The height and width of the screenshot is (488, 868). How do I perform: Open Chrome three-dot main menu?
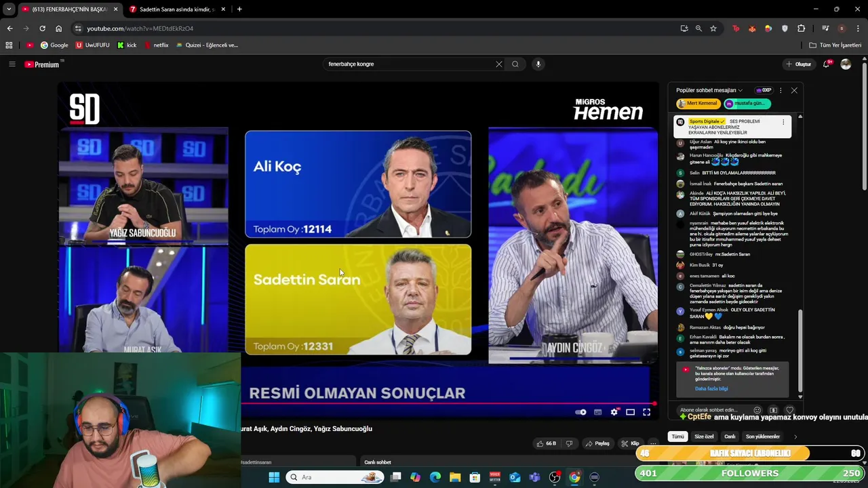858,28
